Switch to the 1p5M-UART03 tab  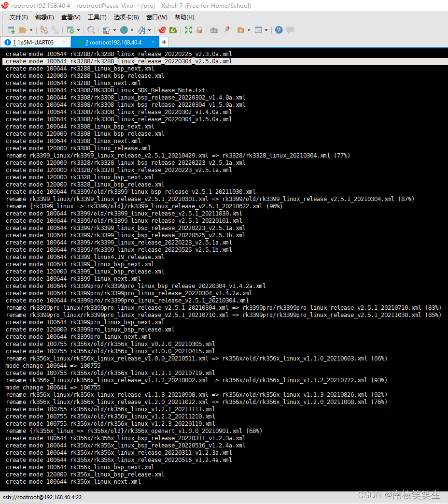[35, 42]
